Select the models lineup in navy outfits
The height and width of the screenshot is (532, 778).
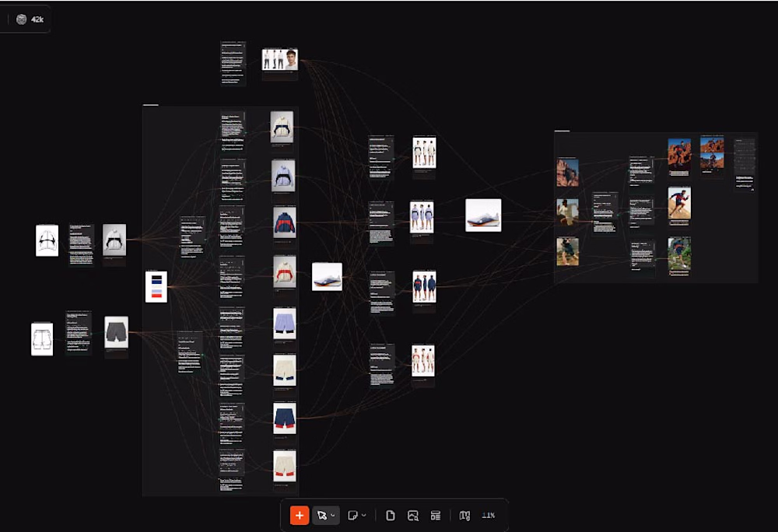[424, 286]
